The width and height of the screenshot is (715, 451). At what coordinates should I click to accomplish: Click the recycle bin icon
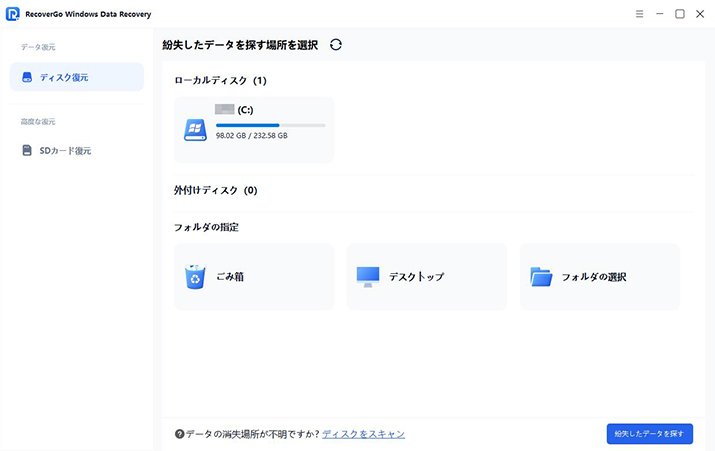click(195, 277)
